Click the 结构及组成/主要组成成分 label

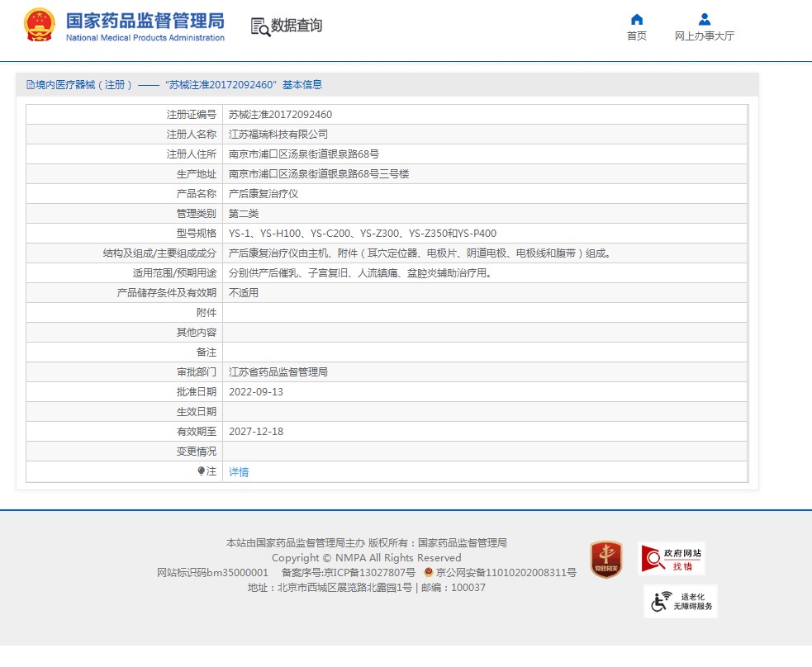[x=159, y=253]
